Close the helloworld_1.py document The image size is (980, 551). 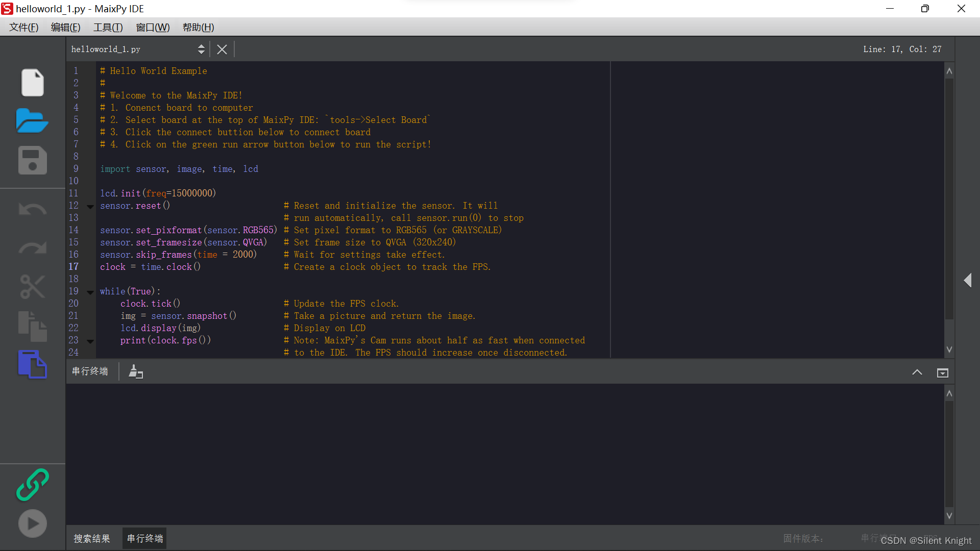click(222, 49)
